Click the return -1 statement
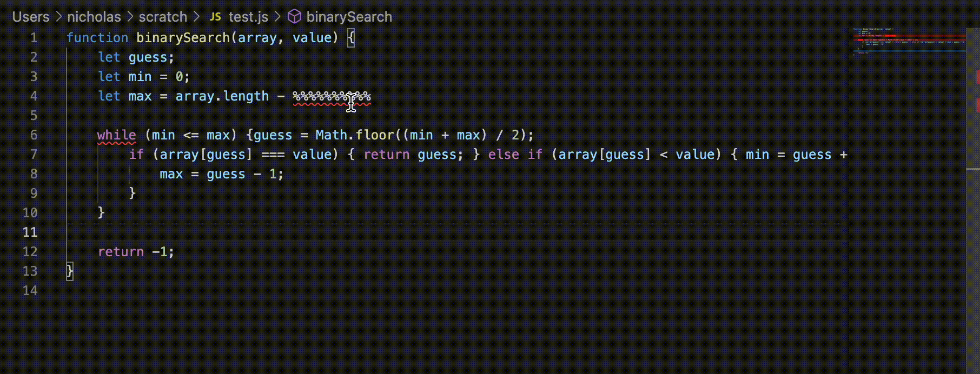Screen dimensions: 980x374 136,252
